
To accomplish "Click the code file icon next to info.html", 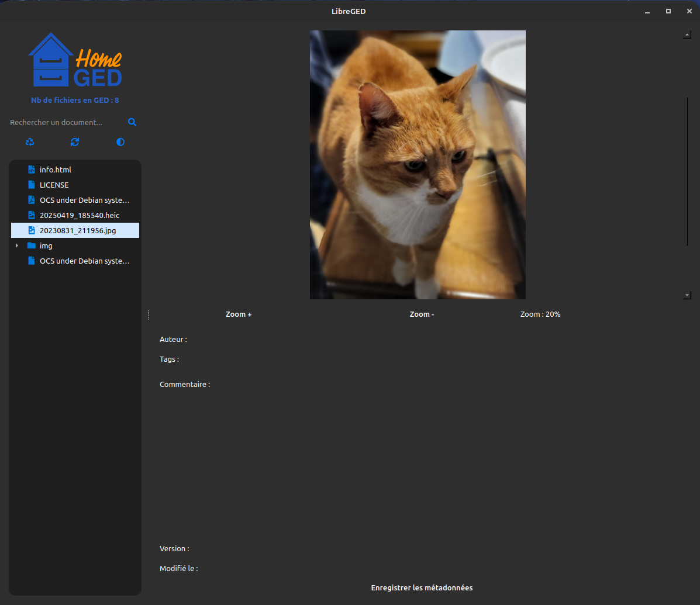I will click(x=32, y=170).
